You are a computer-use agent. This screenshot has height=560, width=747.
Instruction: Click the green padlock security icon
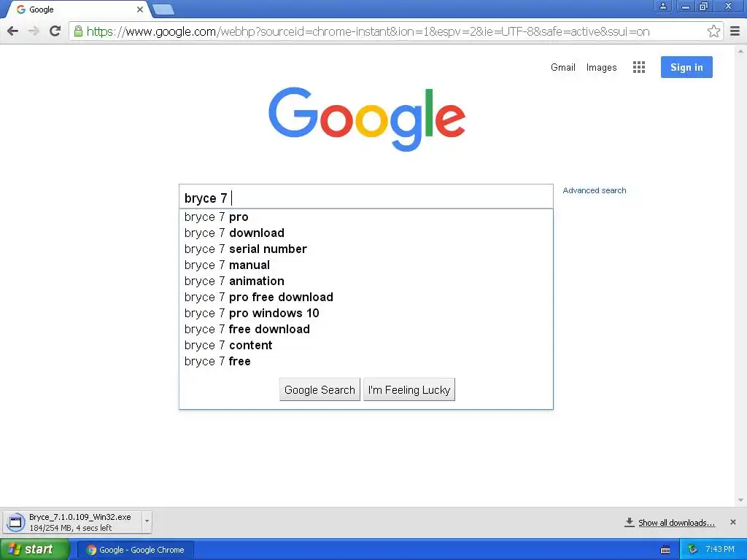tap(78, 31)
